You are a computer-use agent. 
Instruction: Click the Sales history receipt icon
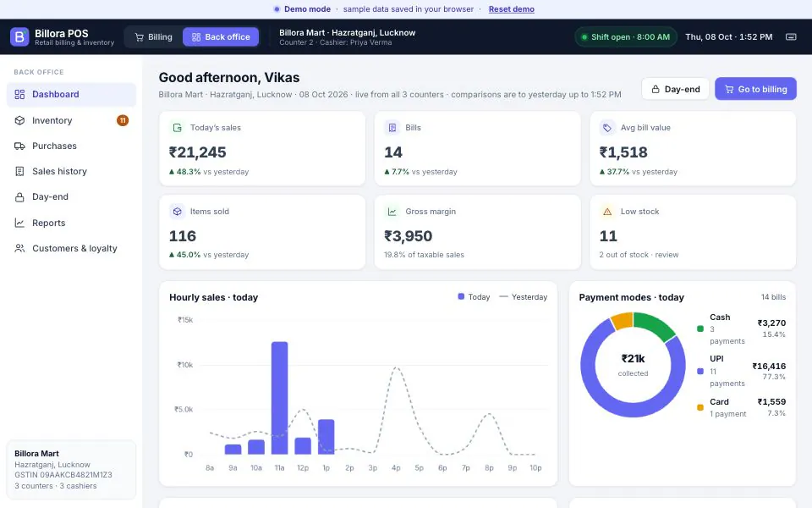[x=19, y=172]
